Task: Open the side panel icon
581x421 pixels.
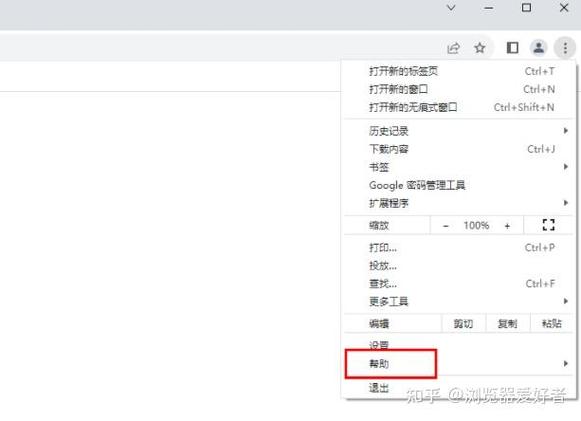Action: (512, 48)
